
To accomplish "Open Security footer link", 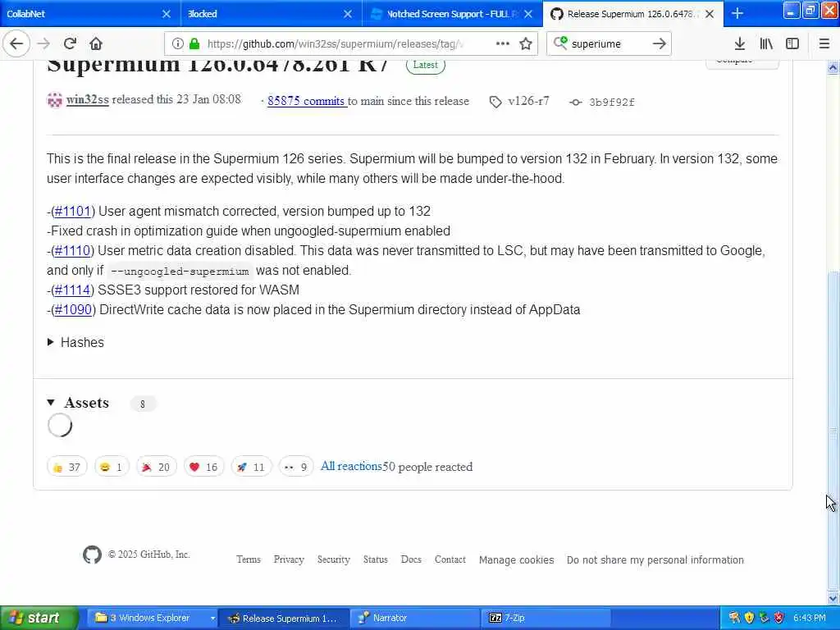I will (334, 559).
